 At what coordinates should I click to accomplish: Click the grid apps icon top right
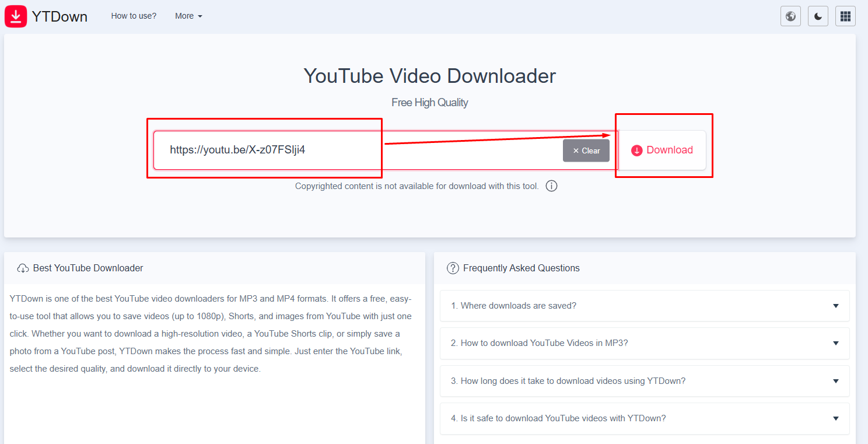coord(845,16)
